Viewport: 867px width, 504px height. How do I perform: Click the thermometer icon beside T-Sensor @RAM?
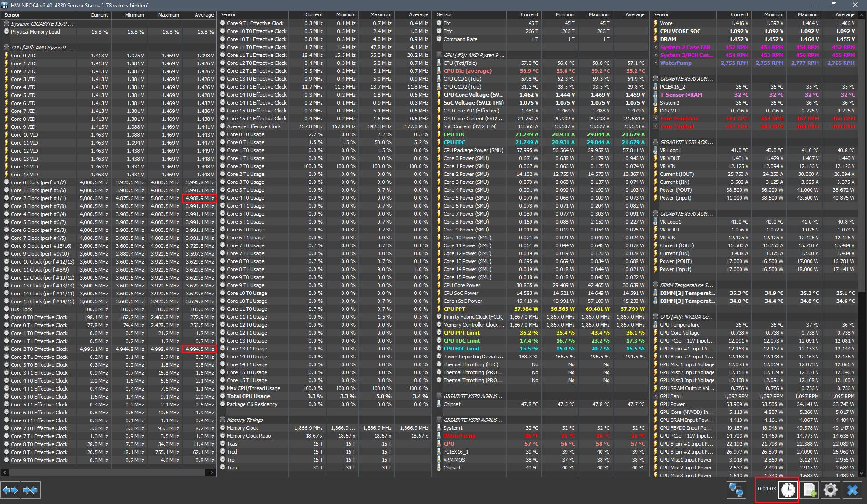pyautogui.click(x=656, y=95)
